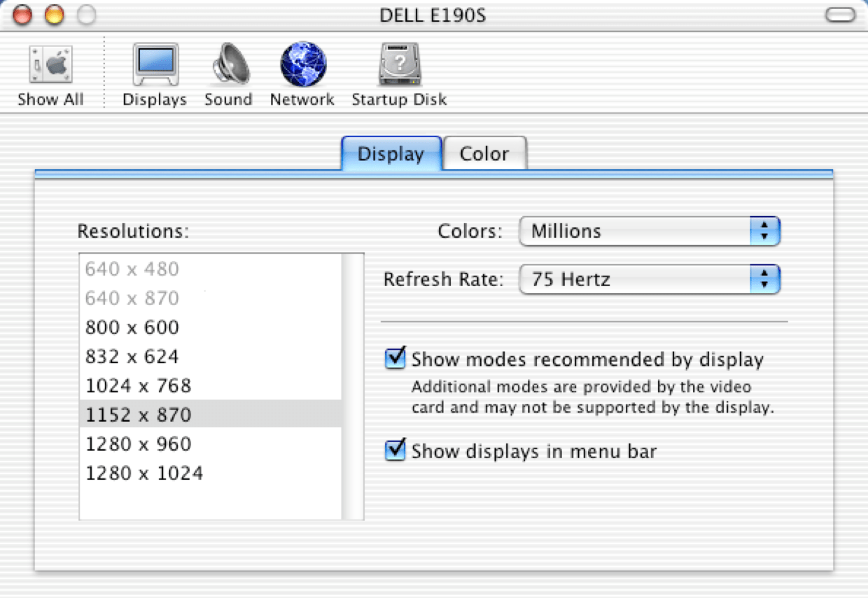Open the Startup Disk icon

click(x=399, y=76)
